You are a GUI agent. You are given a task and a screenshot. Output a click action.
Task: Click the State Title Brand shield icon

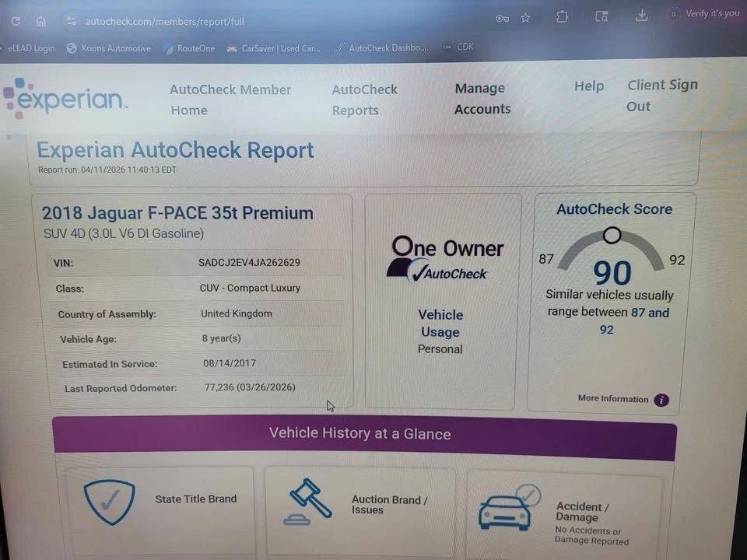109,502
